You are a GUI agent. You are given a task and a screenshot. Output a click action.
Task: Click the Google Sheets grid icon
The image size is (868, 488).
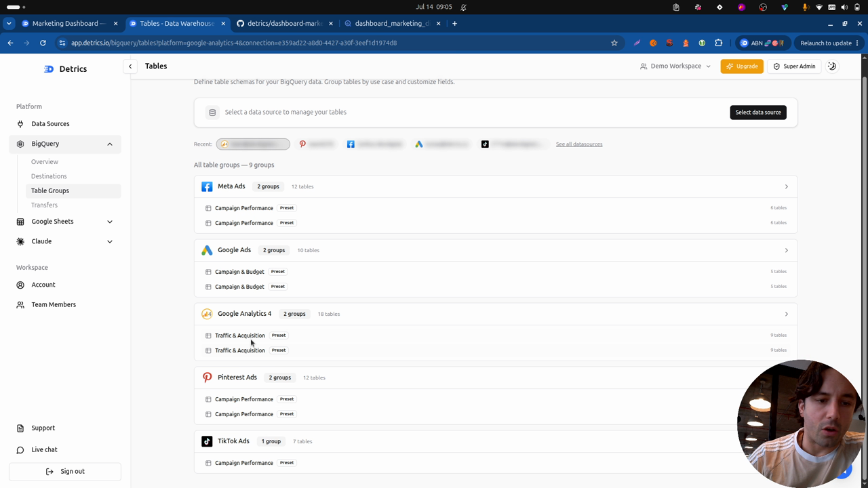(20, 222)
